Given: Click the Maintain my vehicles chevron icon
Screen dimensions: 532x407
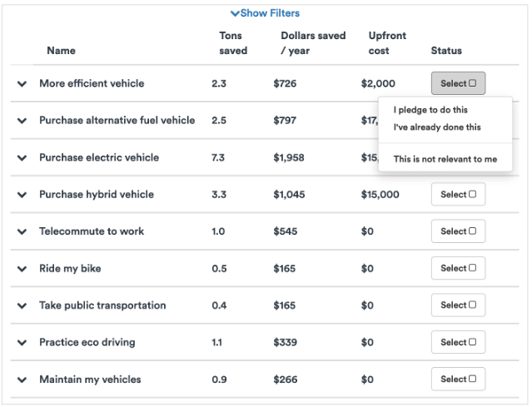Looking at the screenshot, I should tap(22, 380).
